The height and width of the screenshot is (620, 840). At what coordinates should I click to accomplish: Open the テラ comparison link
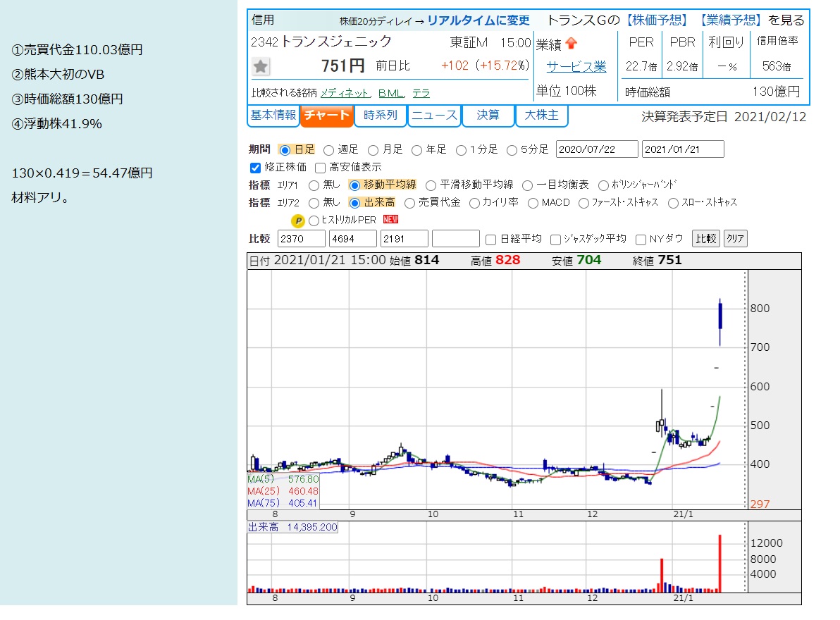[421, 93]
